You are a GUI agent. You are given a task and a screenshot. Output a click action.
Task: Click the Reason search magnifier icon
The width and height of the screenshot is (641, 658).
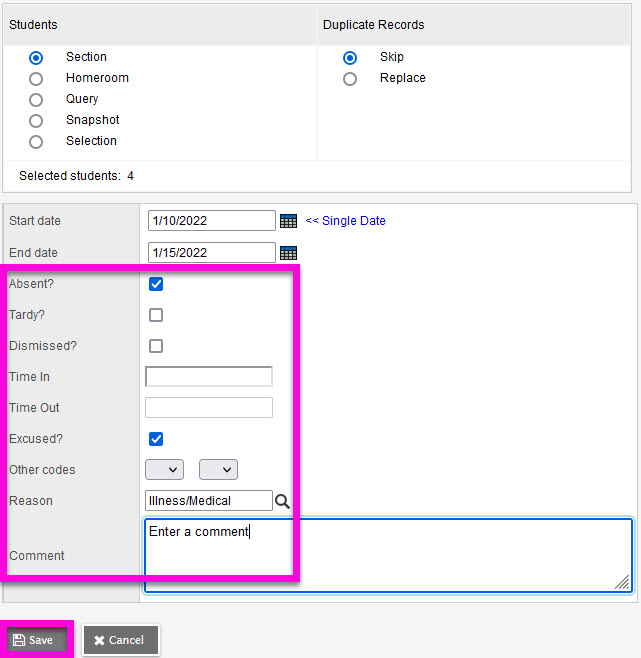(x=282, y=501)
